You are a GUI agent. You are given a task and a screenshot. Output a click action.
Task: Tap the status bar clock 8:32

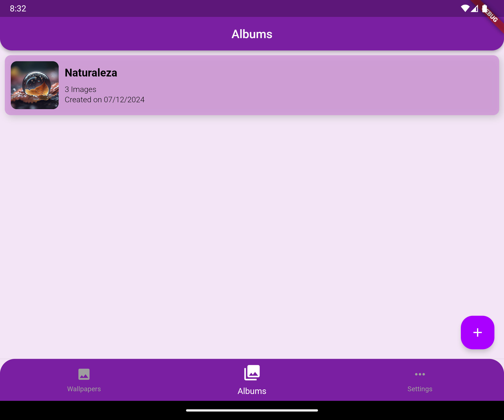click(x=18, y=9)
